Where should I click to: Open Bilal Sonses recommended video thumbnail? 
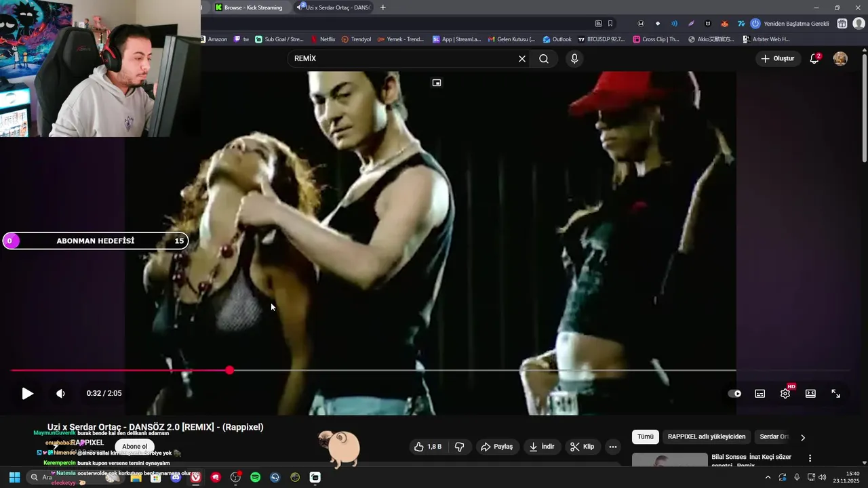[x=669, y=460]
